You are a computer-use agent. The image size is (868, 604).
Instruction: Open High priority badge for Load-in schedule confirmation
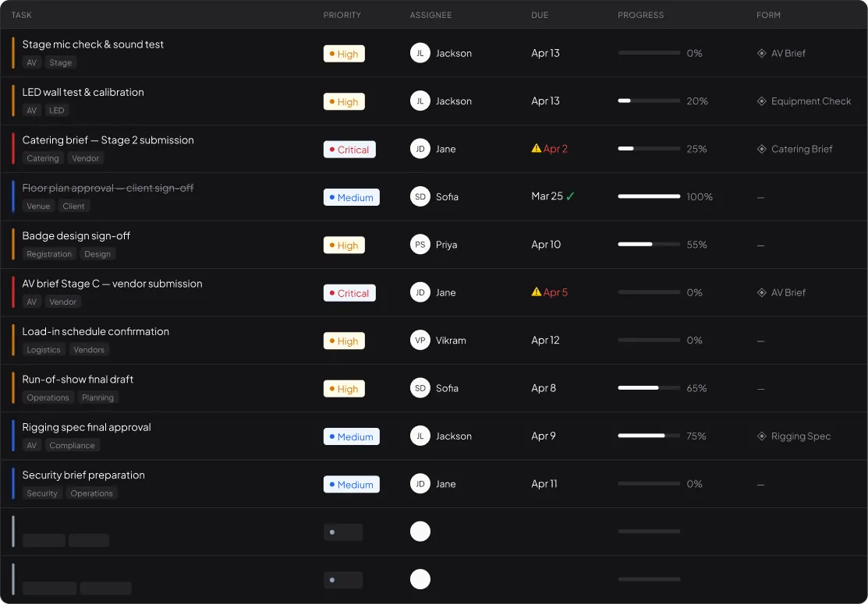tap(345, 341)
